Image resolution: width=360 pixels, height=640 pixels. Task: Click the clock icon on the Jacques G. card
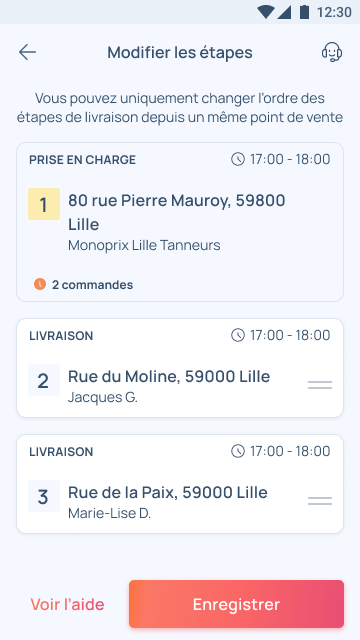pyautogui.click(x=238, y=336)
